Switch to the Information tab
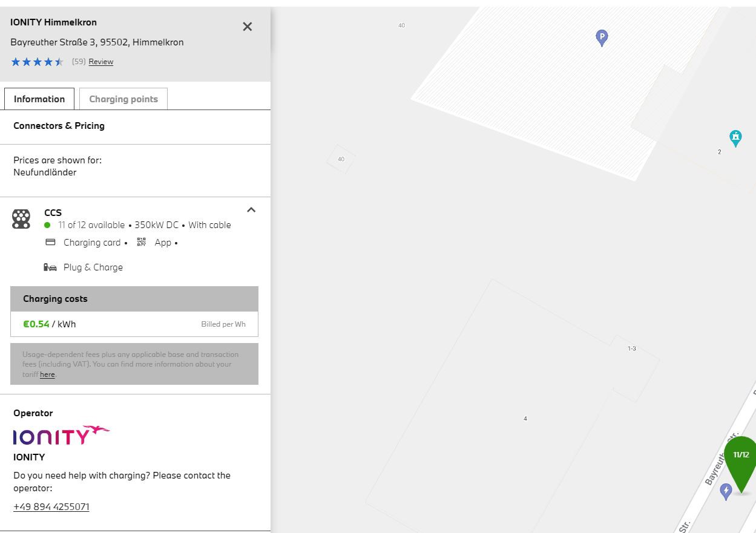This screenshot has width=756, height=533. [x=39, y=99]
